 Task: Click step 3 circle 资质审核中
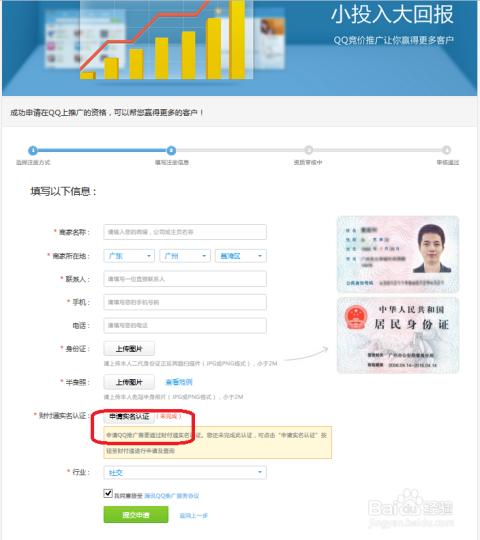(309, 150)
